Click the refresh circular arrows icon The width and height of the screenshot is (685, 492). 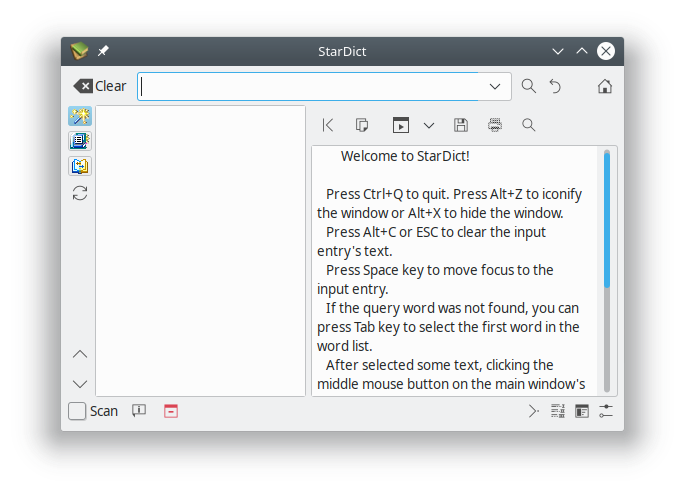point(80,193)
